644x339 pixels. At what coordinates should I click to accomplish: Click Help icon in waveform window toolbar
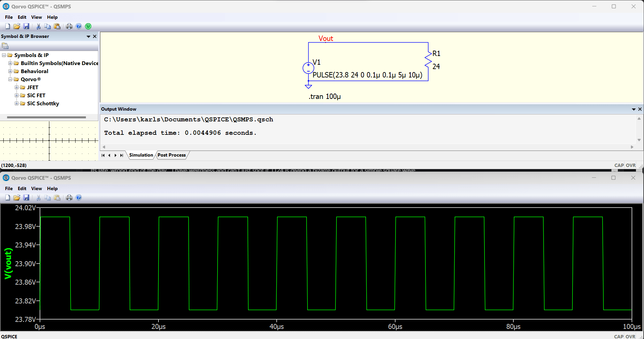79,197
